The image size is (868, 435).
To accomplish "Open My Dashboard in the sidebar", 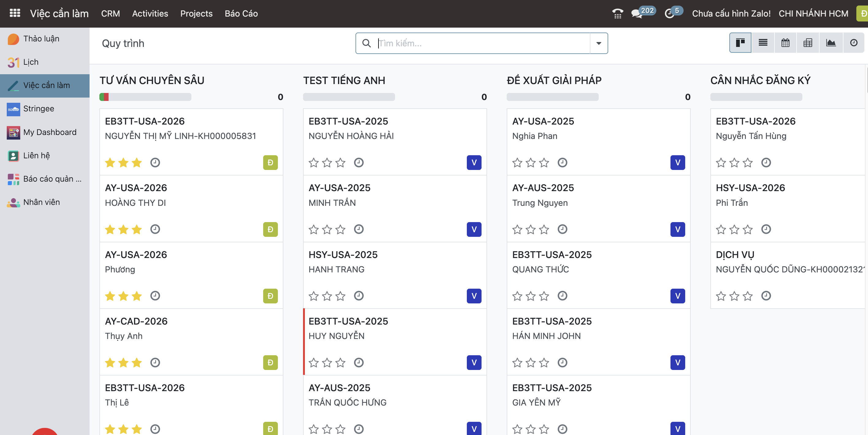I will 45,132.
